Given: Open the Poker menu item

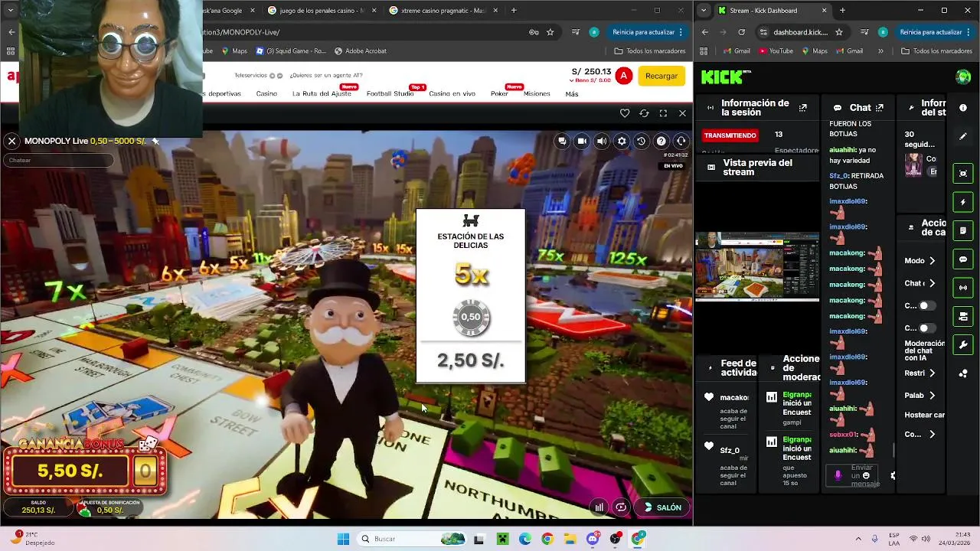Looking at the screenshot, I should (x=499, y=93).
